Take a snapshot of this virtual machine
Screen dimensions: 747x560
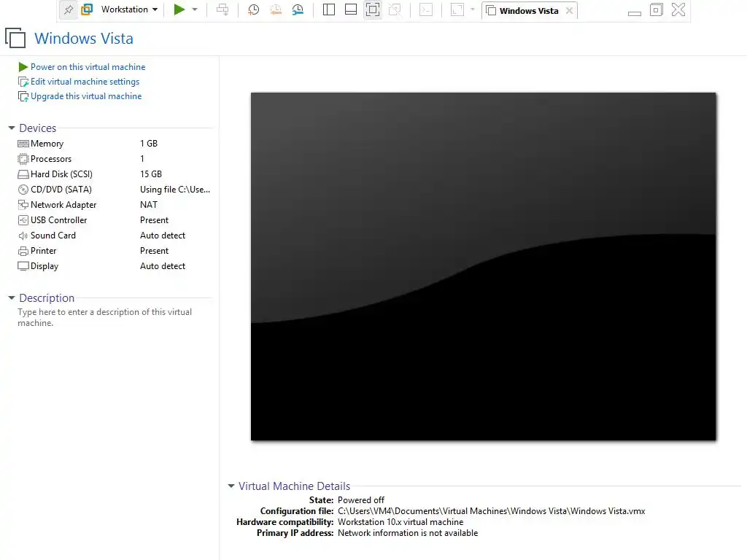click(x=253, y=9)
